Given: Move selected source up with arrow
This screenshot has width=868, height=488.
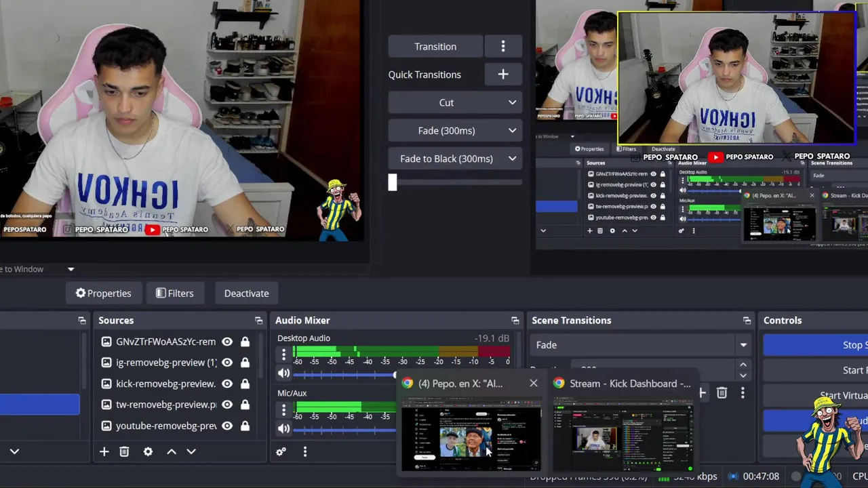Looking at the screenshot, I should coord(172,451).
